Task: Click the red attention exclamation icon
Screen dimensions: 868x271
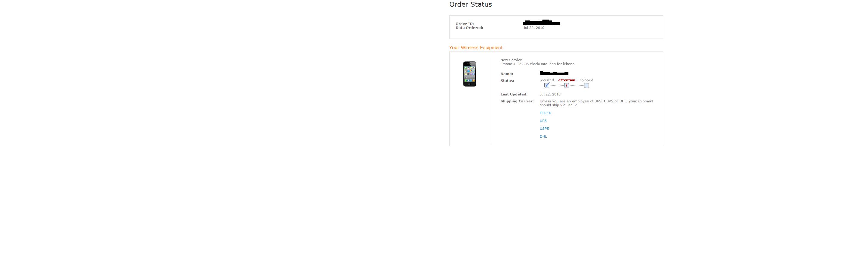Action: pos(567,86)
